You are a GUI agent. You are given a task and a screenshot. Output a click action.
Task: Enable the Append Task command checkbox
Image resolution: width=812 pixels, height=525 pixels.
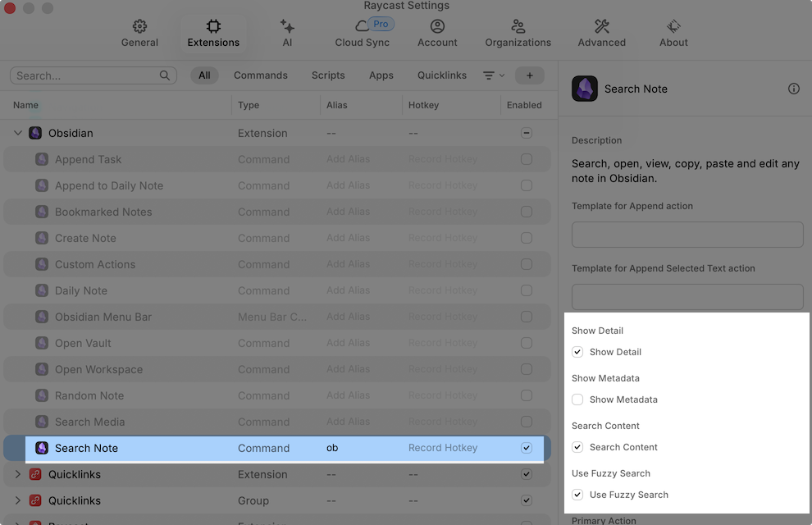point(526,159)
